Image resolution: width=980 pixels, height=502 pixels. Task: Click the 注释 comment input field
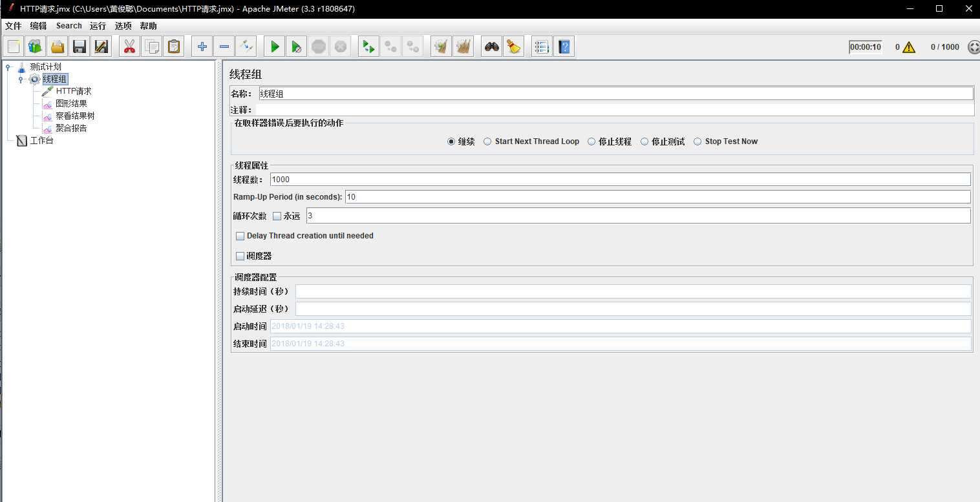(615, 110)
